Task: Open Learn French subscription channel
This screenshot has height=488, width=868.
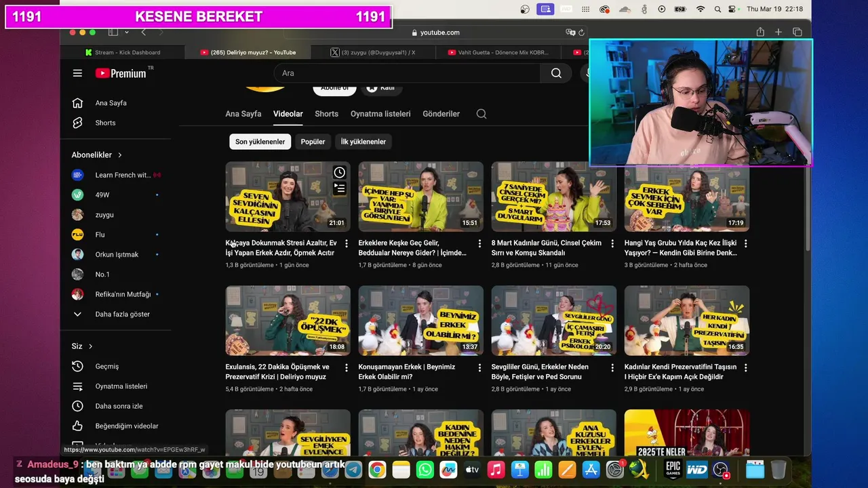Action: (x=115, y=175)
